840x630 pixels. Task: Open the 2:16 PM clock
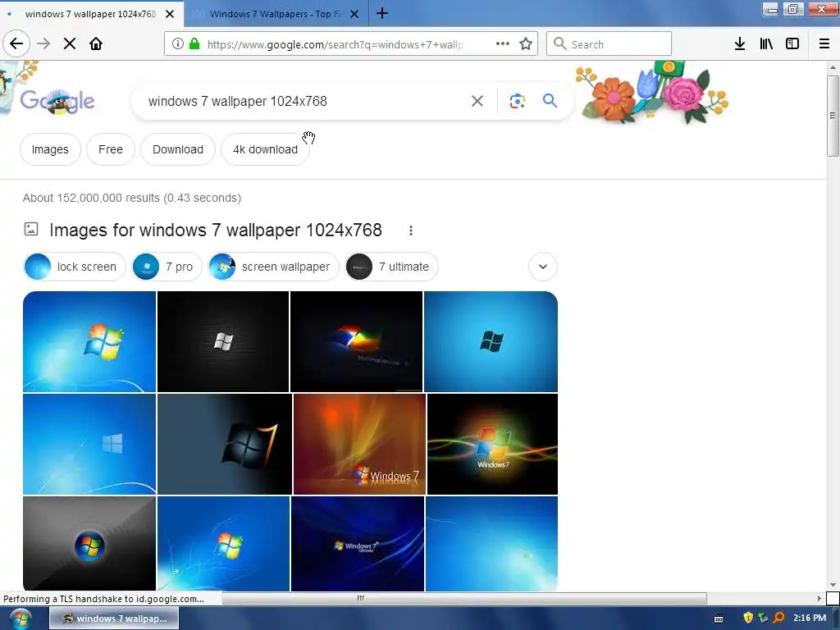[810, 618]
